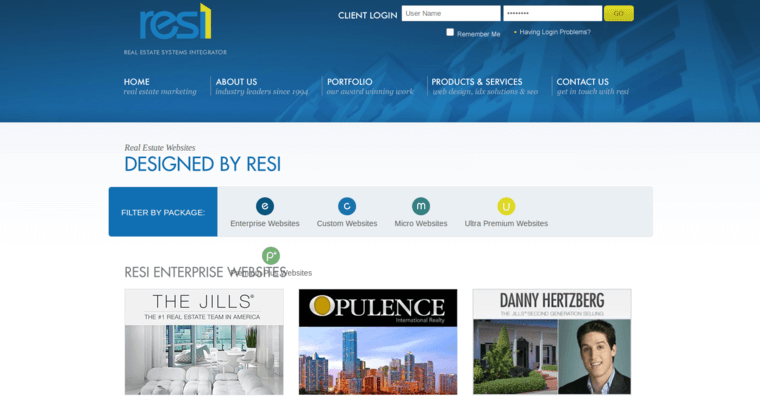Screen dimensions: 760x400
Task: Click into the password field
Action: 552,14
